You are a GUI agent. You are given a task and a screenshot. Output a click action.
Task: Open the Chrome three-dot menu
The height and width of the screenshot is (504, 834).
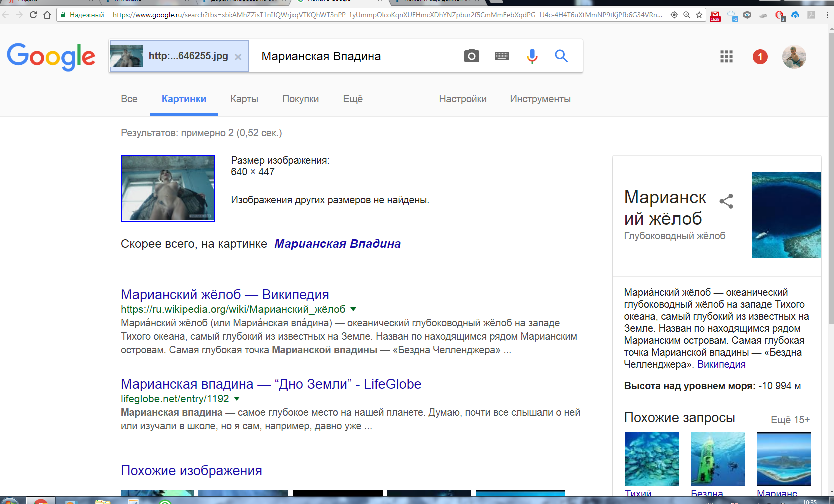[x=827, y=15]
